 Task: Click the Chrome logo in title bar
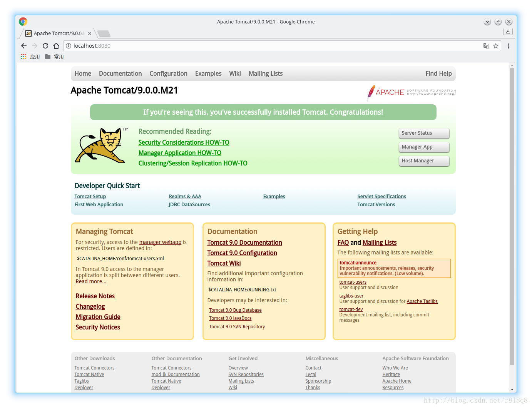pos(23,22)
